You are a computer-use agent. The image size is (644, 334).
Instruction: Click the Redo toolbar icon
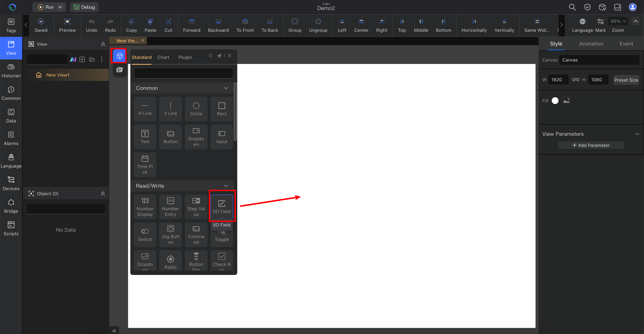point(110,25)
